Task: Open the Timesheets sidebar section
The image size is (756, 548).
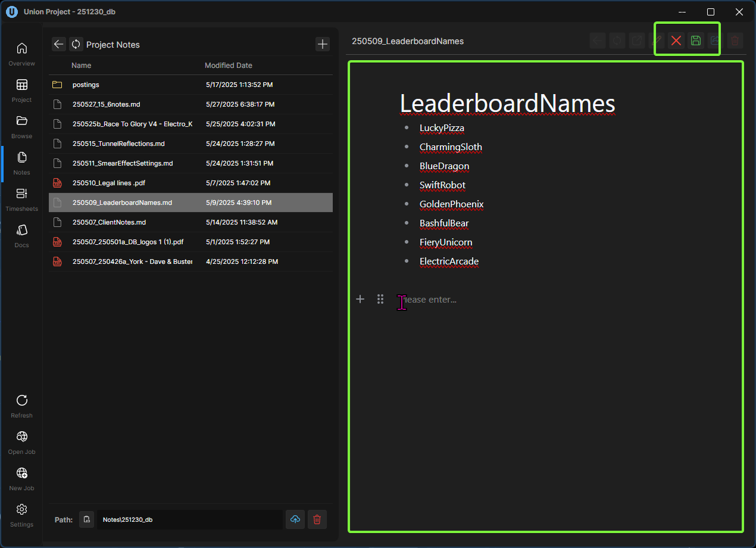Action: coord(21,199)
